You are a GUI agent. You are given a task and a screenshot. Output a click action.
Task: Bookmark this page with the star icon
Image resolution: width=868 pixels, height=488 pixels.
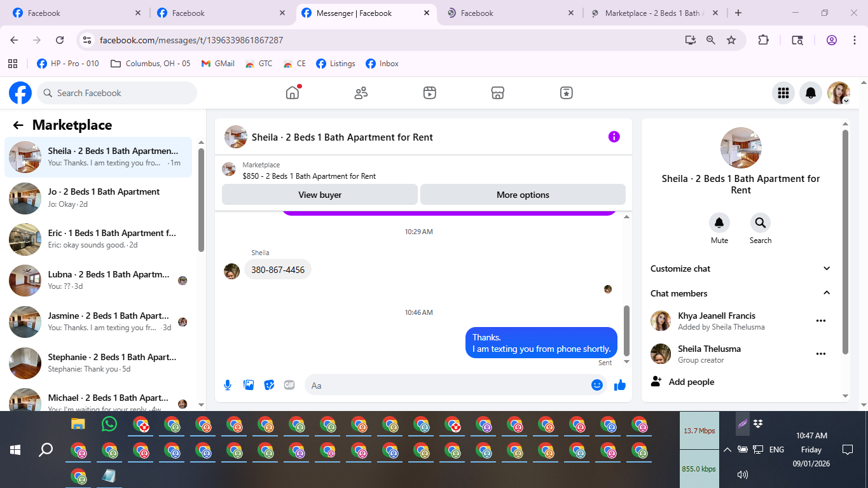731,40
